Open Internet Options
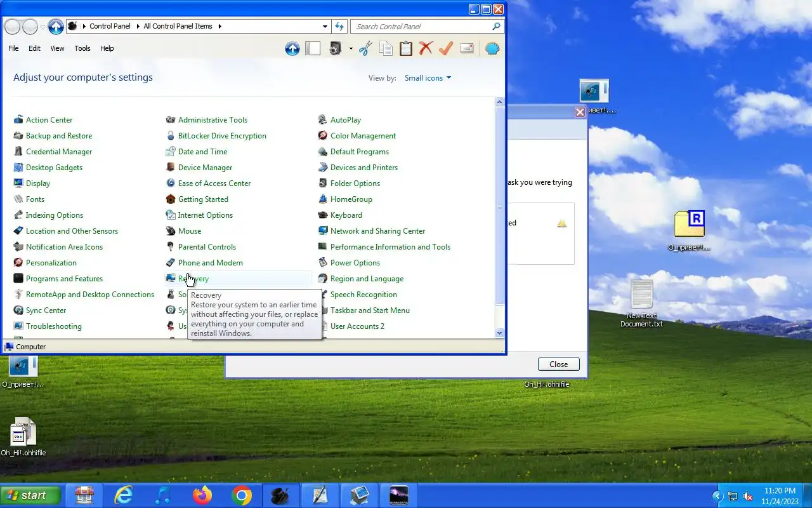Viewport: 812px width, 508px height. [x=205, y=215]
